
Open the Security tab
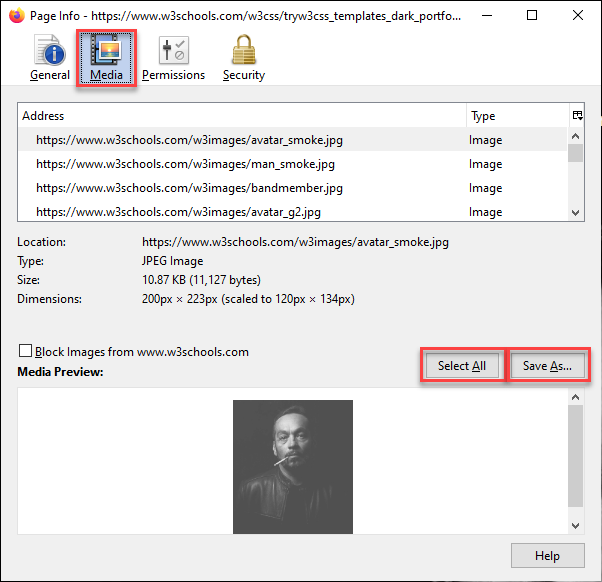click(244, 58)
